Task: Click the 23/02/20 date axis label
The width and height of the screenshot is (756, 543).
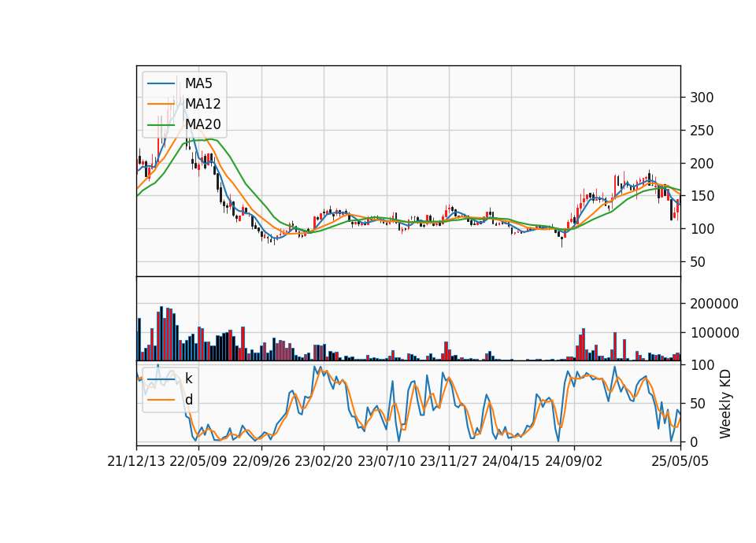Action: click(x=324, y=461)
